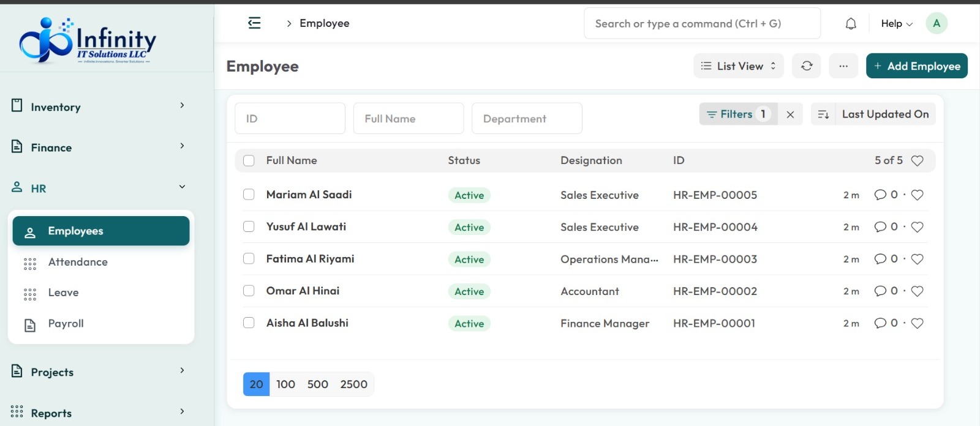Click the Projects sidebar icon
The height and width of the screenshot is (426, 980).
click(17, 371)
